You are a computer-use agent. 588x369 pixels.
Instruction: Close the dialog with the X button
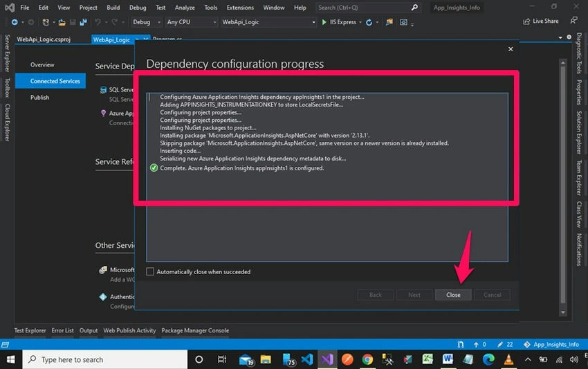tap(511, 48)
